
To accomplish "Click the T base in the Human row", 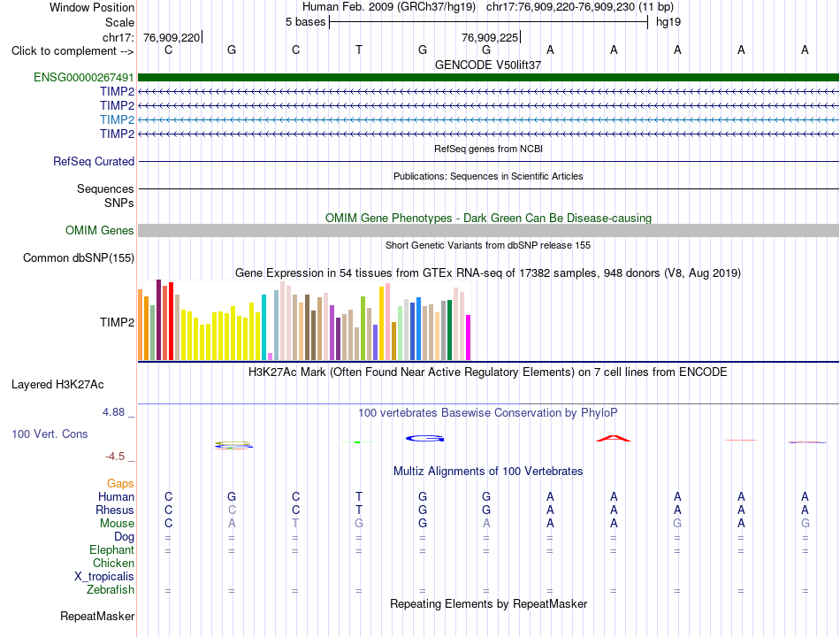I will pyautogui.click(x=359, y=496).
